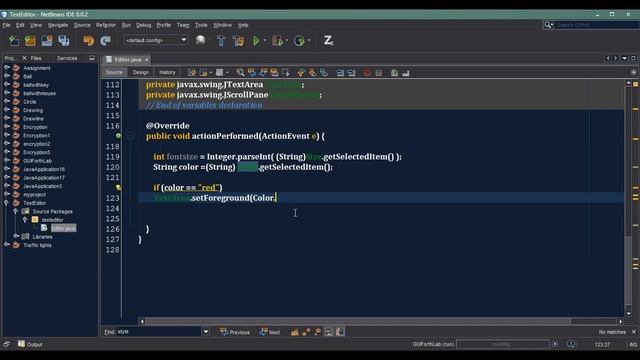Click the horizontal editor scrollbar
This screenshot has width=640, height=360.
click(358, 321)
